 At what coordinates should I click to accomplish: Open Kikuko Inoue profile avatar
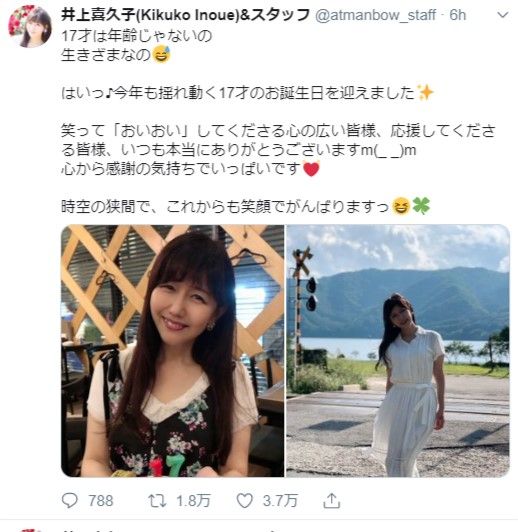(30, 26)
